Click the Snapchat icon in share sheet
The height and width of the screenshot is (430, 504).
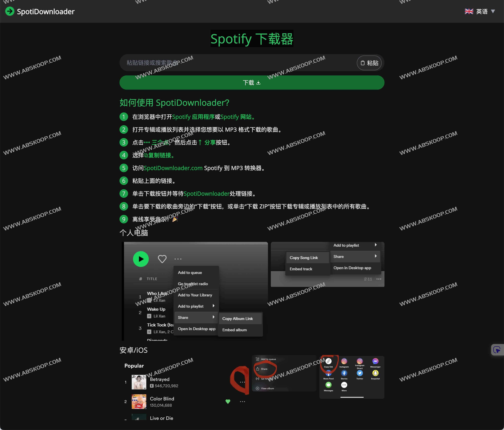pyautogui.click(x=375, y=373)
